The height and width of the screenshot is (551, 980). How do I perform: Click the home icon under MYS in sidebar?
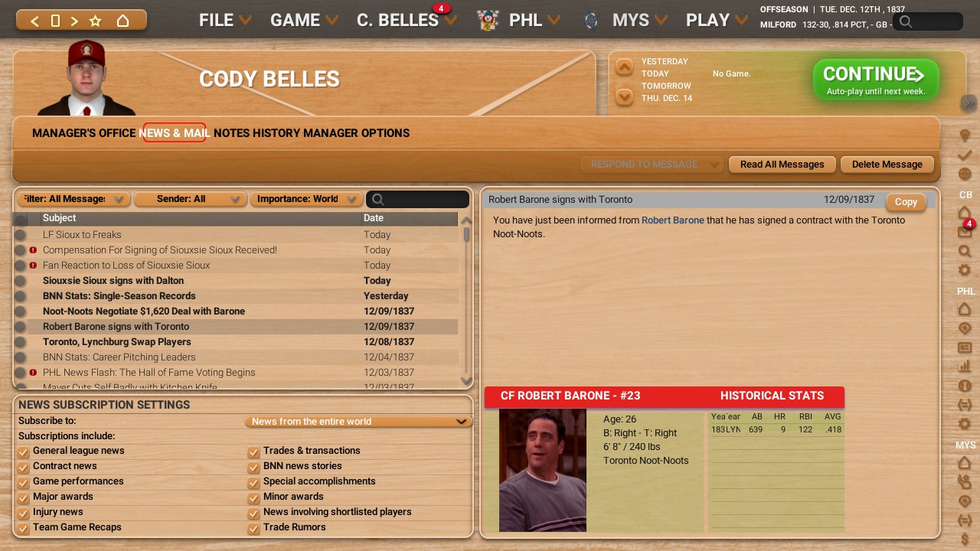point(965,463)
